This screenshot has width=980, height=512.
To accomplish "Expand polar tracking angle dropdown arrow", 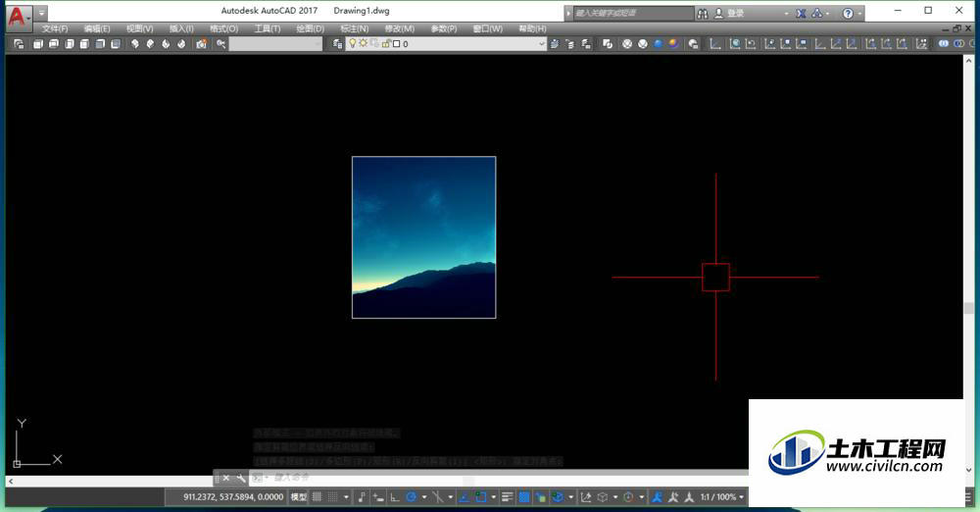I will (x=425, y=497).
